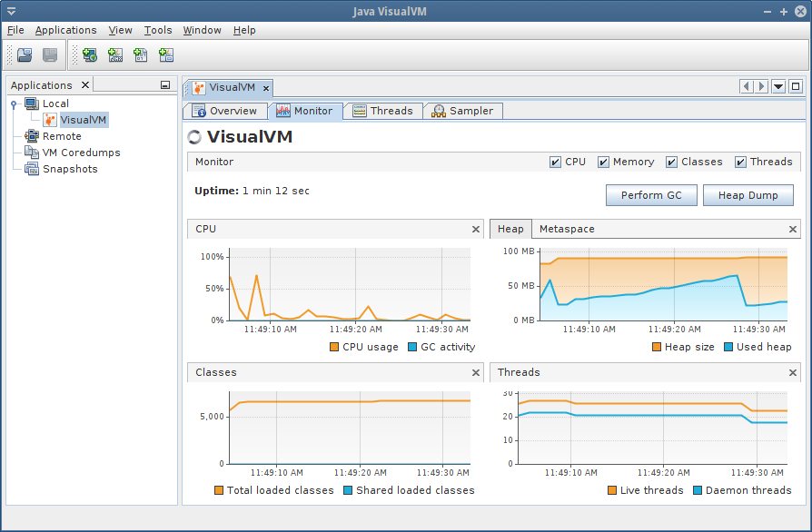Switch to the Monitor tab
The width and height of the screenshot is (812, 532).
click(x=305, y=111)
